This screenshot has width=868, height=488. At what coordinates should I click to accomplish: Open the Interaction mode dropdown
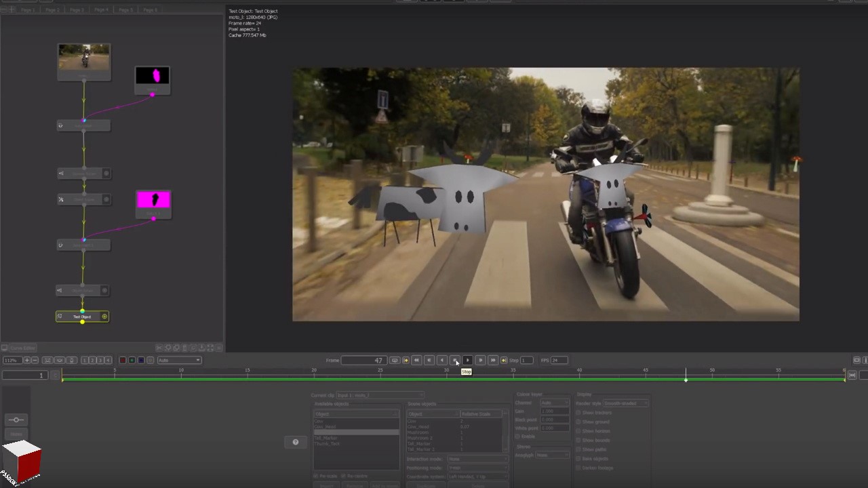(477, 459)
